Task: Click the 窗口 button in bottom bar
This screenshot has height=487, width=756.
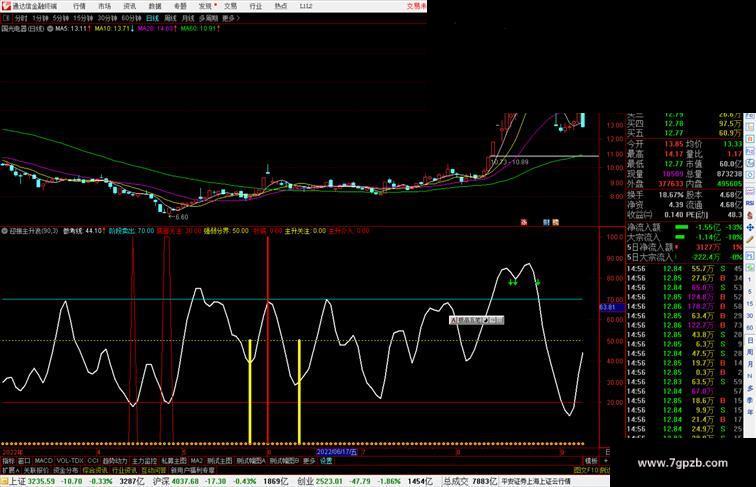Action: tap(24, 461)
